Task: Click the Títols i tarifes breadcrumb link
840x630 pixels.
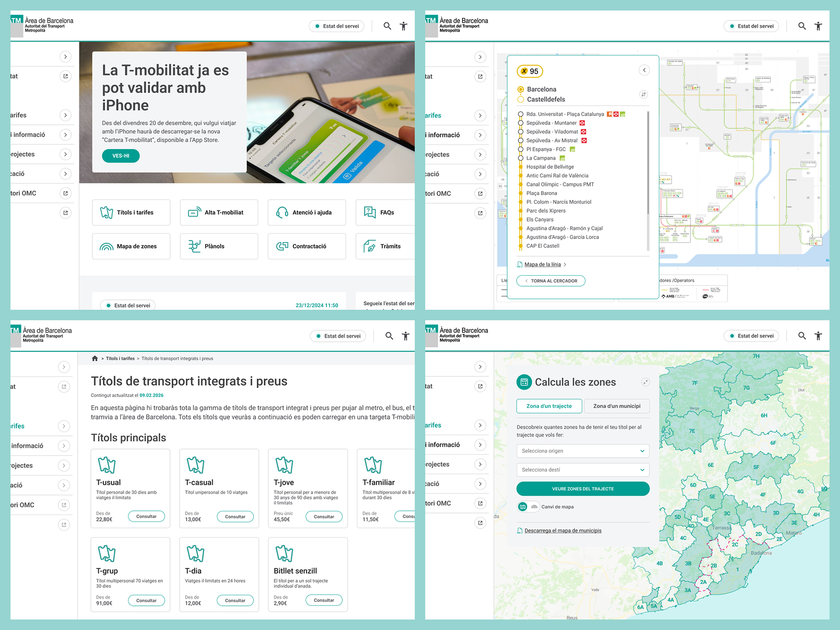Action: [x=120, y=359]
